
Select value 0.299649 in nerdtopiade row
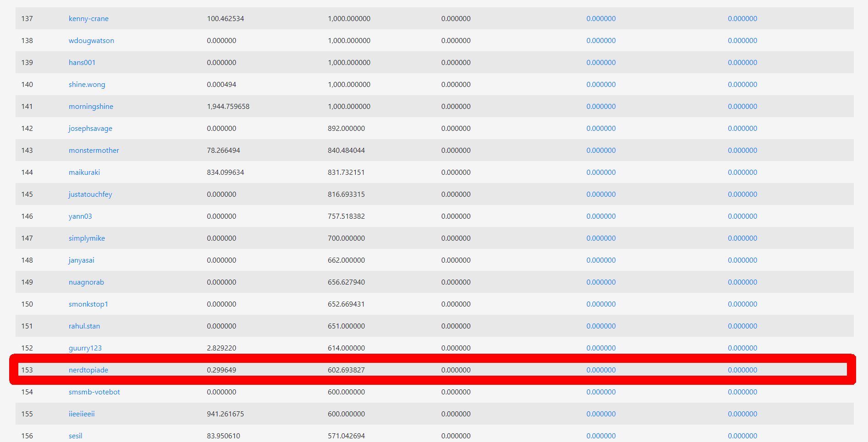coord(222,370)
